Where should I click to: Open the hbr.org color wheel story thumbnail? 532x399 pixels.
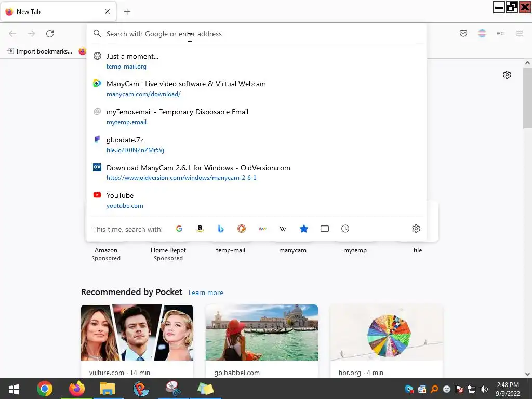tap(387, 332)
